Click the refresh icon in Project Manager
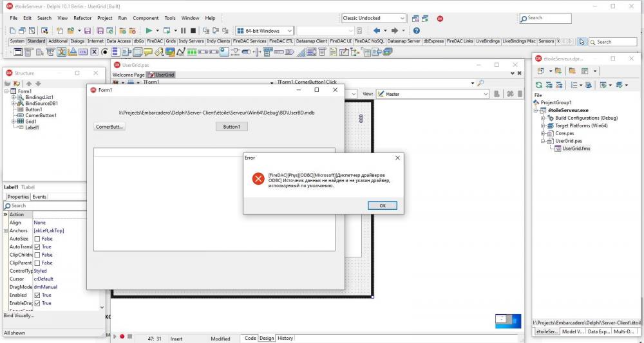The height and width of the screenshot is (343, 644). (539, 85)
